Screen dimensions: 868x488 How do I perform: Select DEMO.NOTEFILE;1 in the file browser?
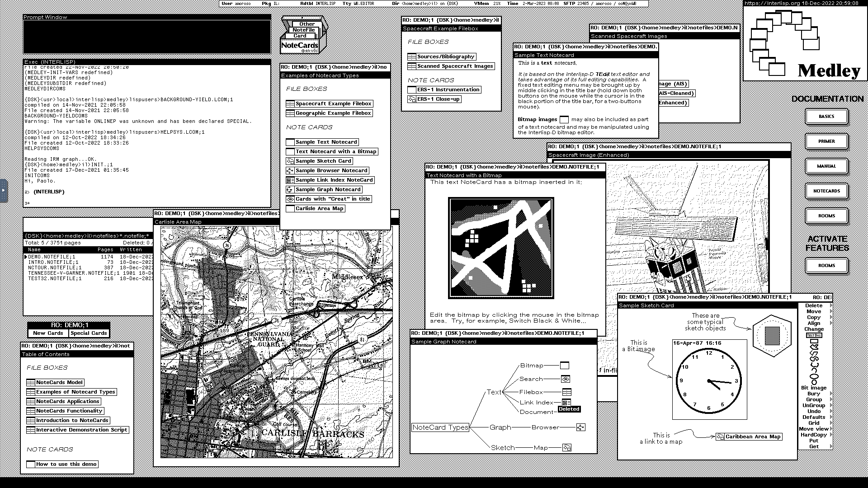click(52, 257)
